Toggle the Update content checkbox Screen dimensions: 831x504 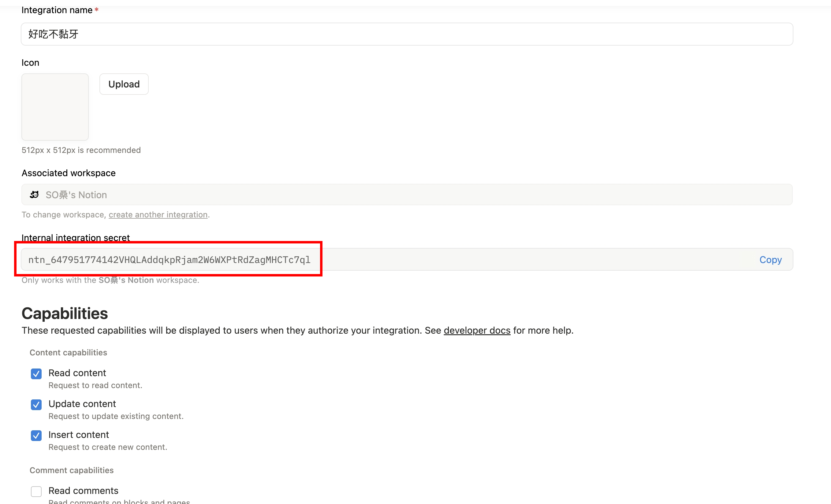36,404
